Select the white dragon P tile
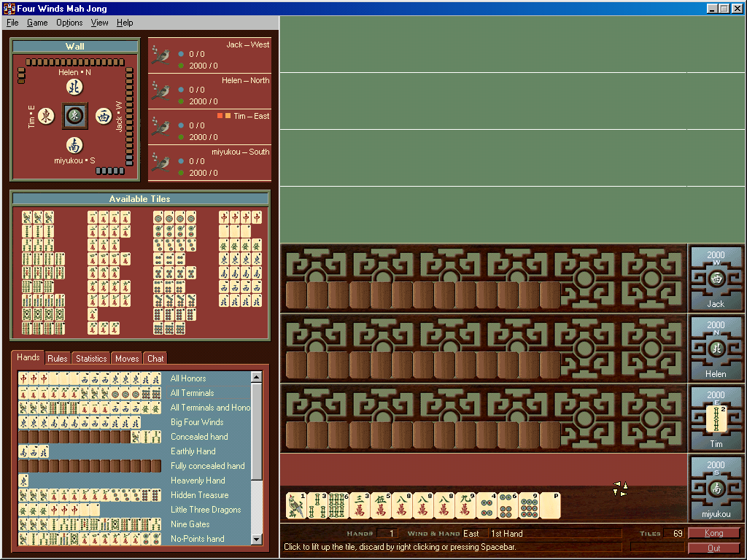The height and width of the screenshot is (560, 747). 550,505
